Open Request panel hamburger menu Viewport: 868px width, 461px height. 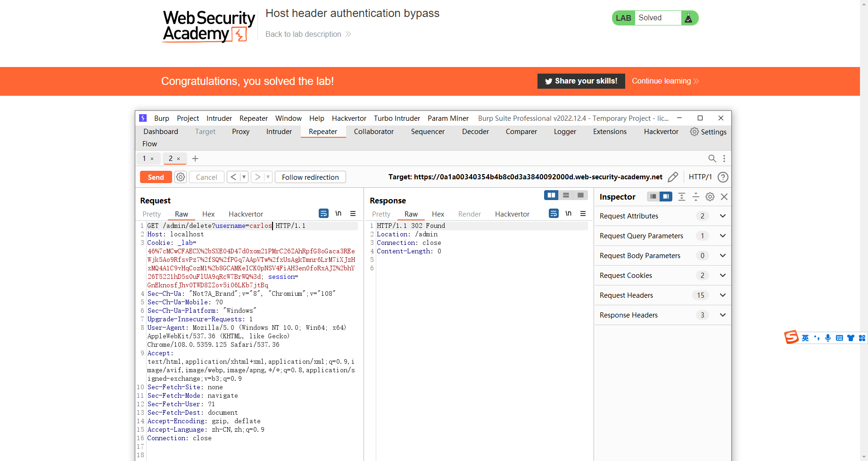coord(353,214)
